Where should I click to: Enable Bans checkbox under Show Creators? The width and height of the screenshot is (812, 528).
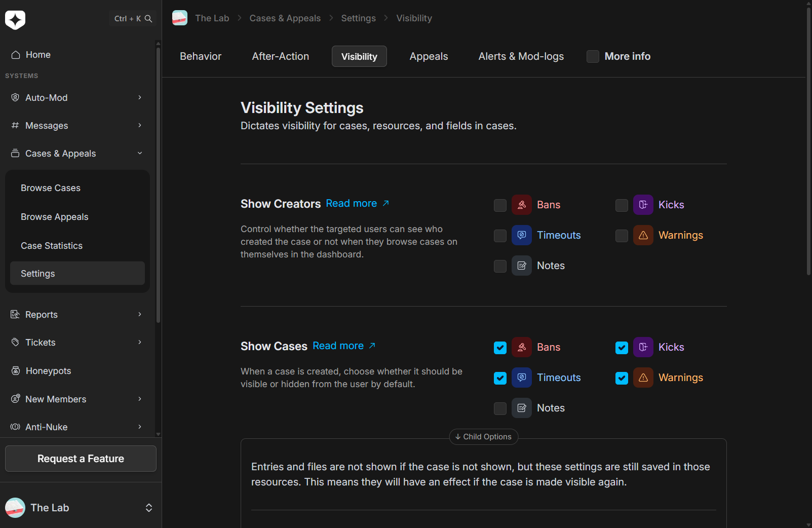500,205
